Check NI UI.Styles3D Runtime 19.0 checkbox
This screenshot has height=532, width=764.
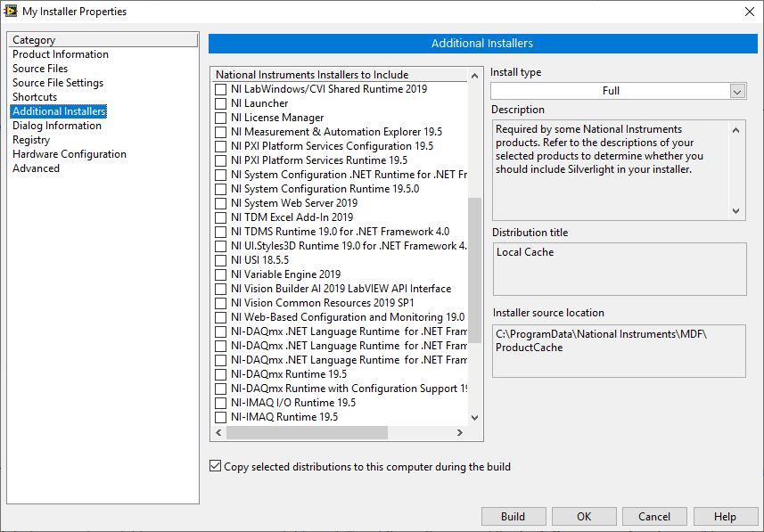(x=221, y=246)
